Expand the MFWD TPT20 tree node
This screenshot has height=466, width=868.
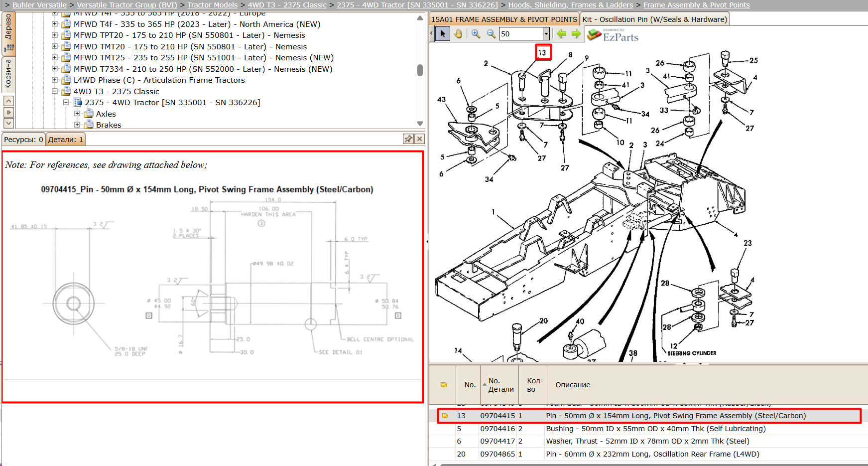point(55,35)
